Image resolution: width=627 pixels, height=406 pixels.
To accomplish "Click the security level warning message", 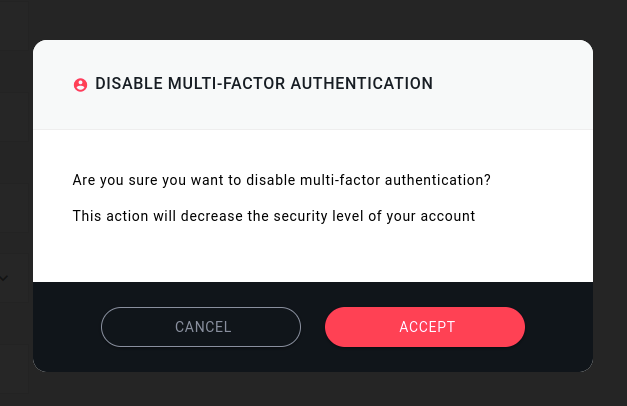I will (273, 216).
